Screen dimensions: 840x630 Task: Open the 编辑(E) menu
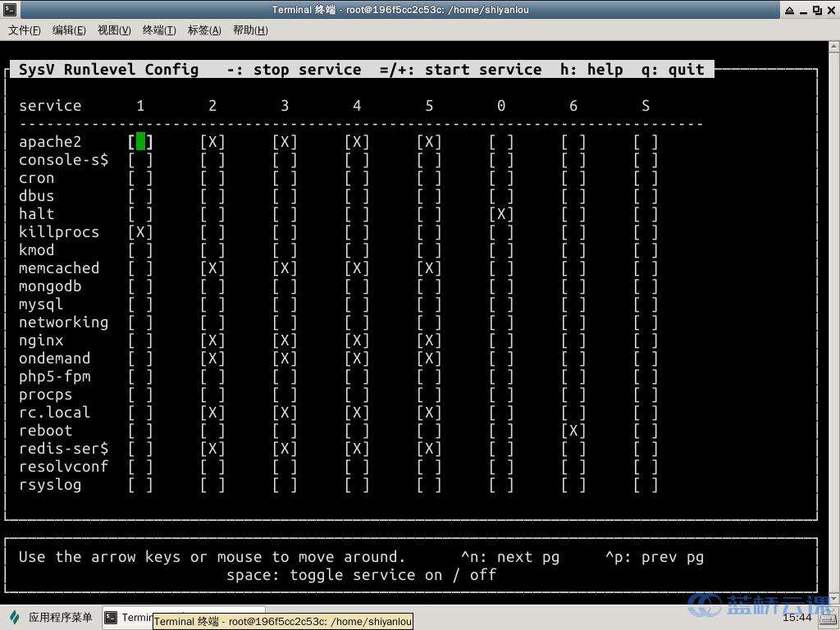[69, 30]
